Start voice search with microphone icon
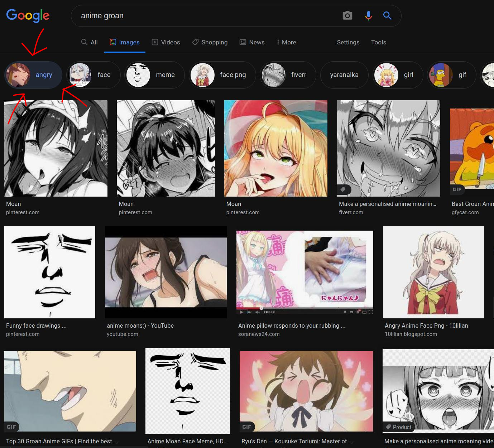Viewport: 494px width, 448px height. click(368, 16)
